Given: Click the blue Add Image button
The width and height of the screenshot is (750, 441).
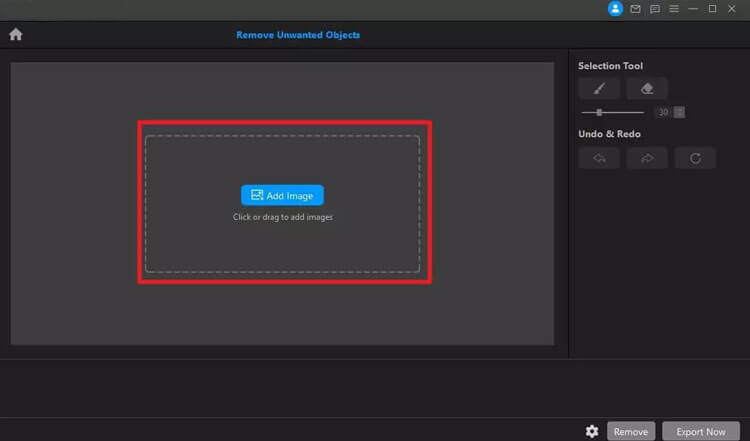Looking at the screenshot, I should pyautogui.click(x=282, y=195).
